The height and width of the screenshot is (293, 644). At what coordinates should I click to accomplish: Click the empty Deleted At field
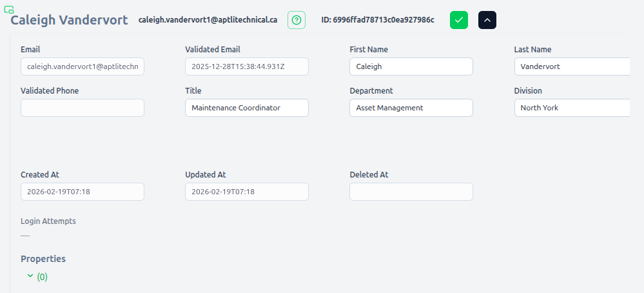(411, 192)
